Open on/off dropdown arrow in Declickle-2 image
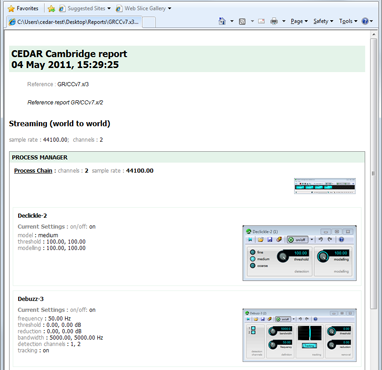The width and height of the screenshot is (382, 370). click(x=312, y=239)
